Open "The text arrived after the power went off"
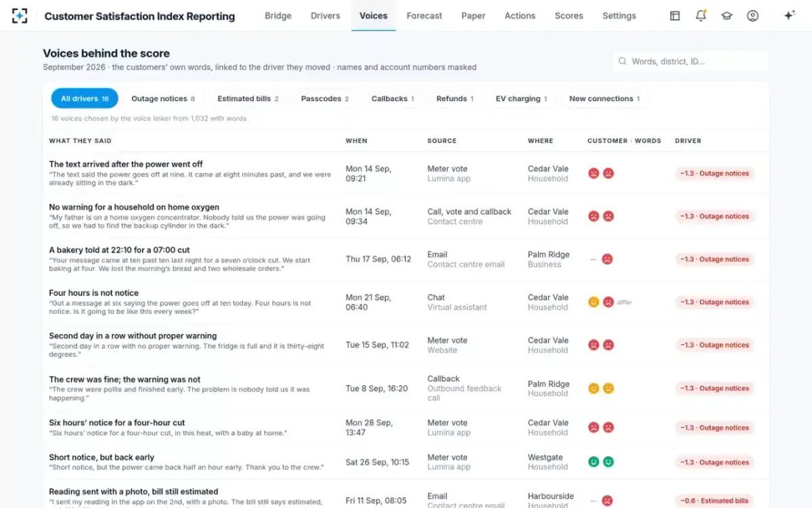The image size is (812, 508). coord(126,164)
